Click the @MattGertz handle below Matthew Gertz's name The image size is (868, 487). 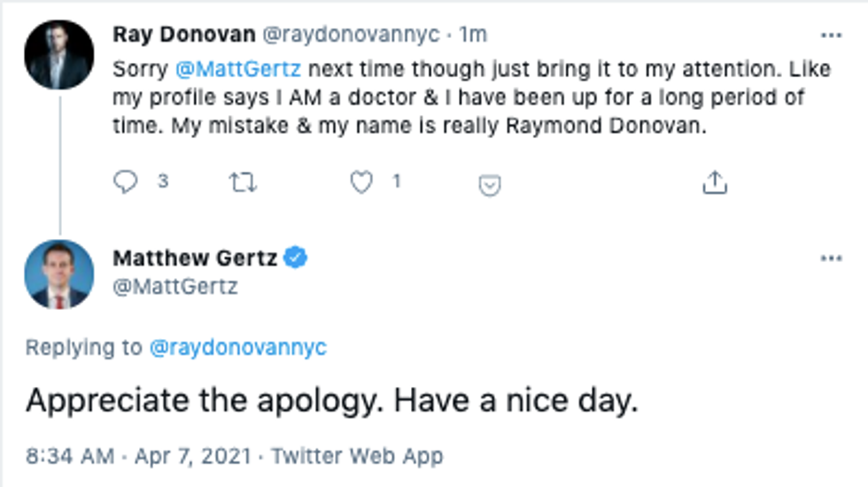(175, 286)
